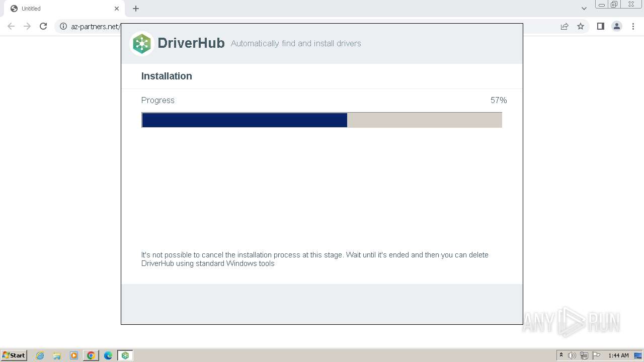Viewport: 644px width, 362px height.
Task: Click the Progress label
Action: [x=158, y=100]
